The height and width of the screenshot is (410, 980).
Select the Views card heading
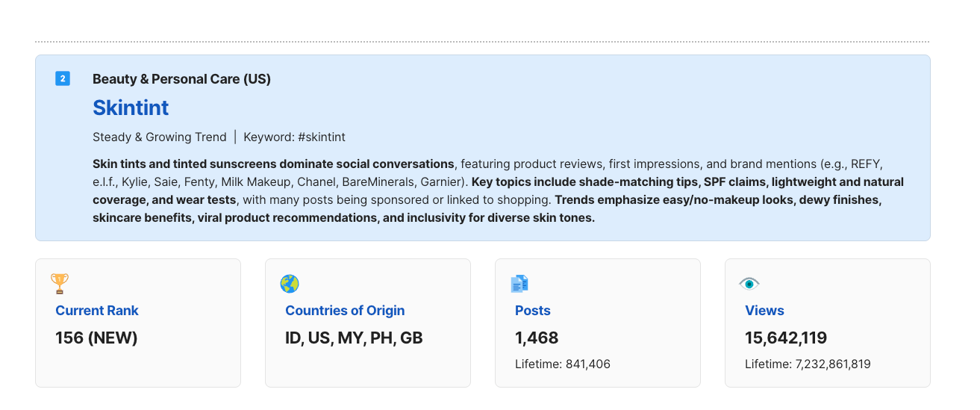(x=764, y=311)
